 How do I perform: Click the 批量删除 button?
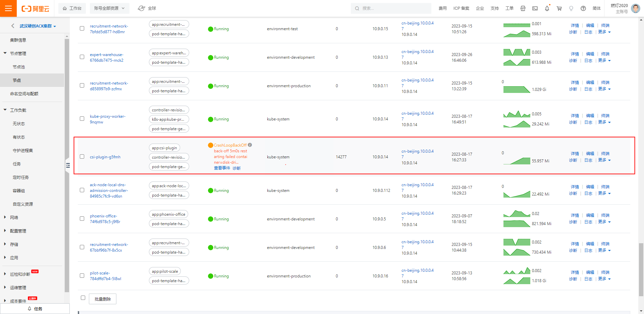pyautogui.click(x=103, y=299)
